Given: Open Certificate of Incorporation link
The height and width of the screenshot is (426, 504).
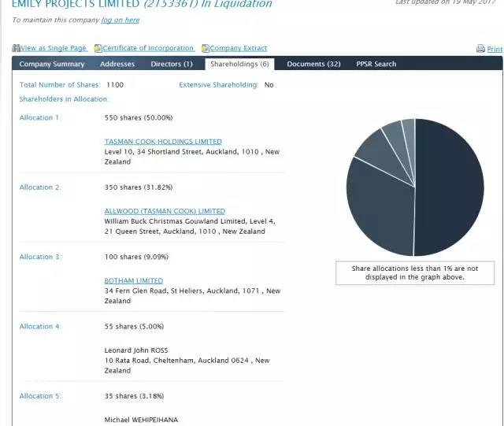Looking at the screenshot, I should (148, 48).
